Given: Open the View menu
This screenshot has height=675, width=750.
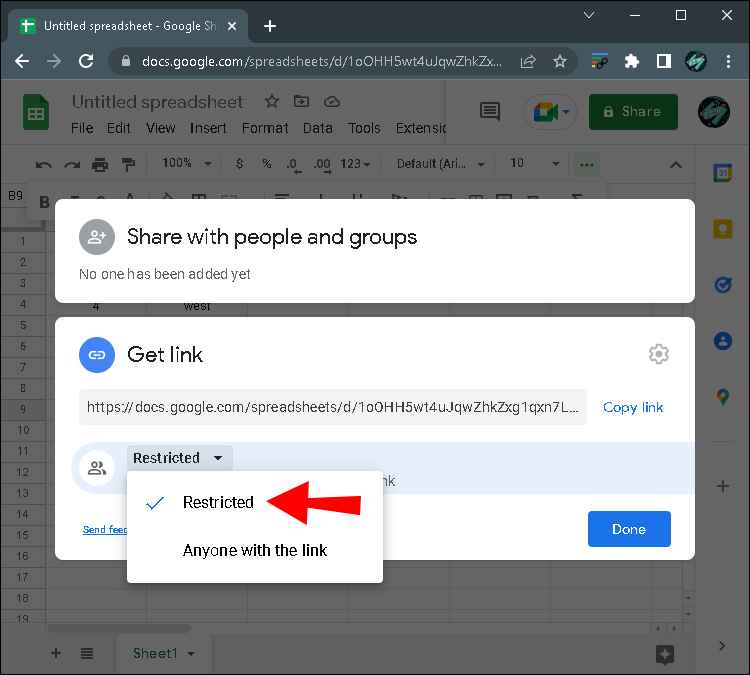Looking at the screenshot, I should [160, 128].
